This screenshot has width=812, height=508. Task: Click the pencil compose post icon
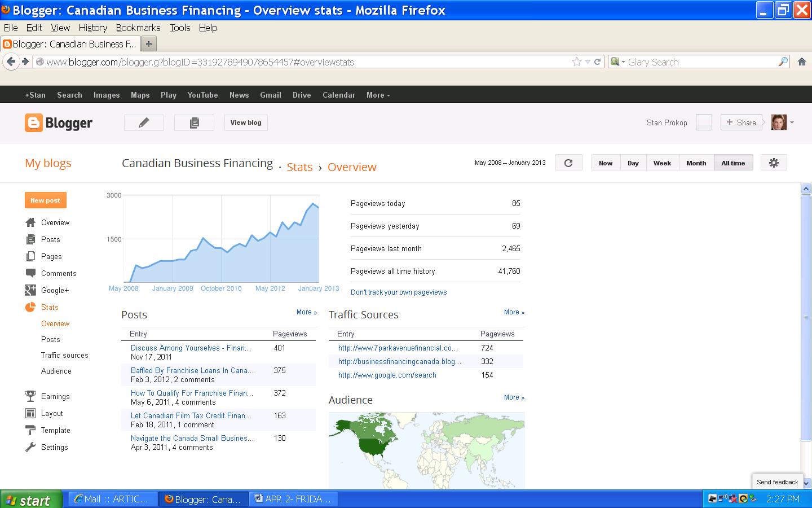click(144, 122)
